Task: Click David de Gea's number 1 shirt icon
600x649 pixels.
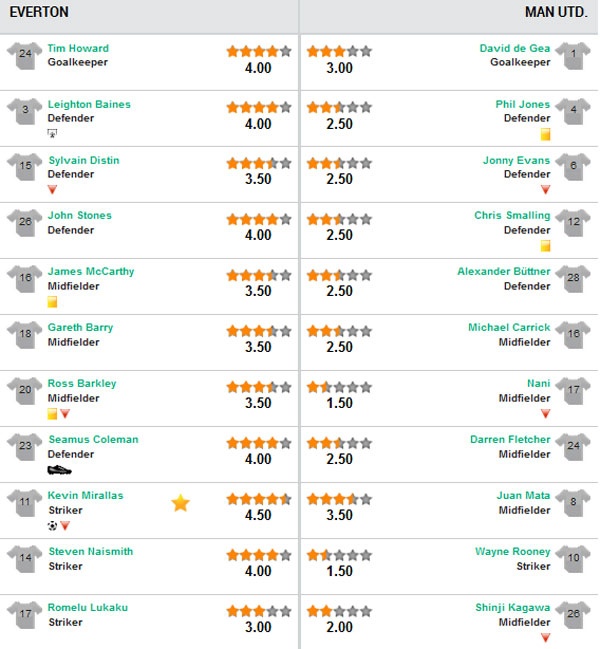Action: pyautogui.click(x=573, y=56)
